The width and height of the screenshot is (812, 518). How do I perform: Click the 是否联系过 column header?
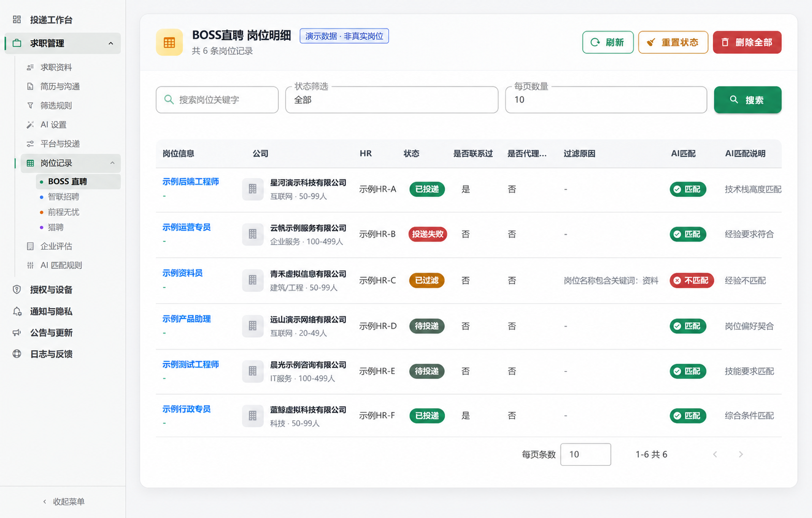click(473, 154)
